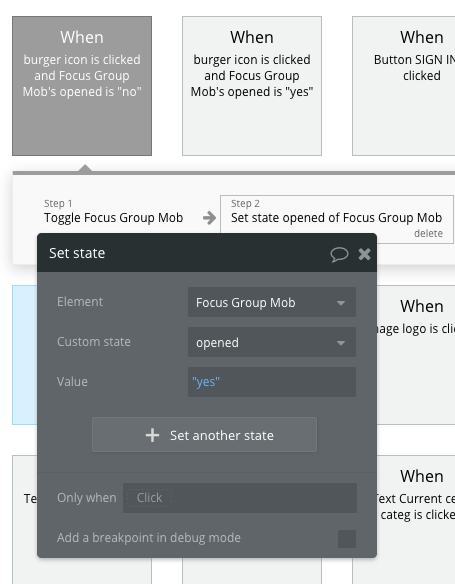The width and height of the screenshot is (455, 584).
Task: Open the Text Current cell's categ clicked event
Action: coord(416,520)
